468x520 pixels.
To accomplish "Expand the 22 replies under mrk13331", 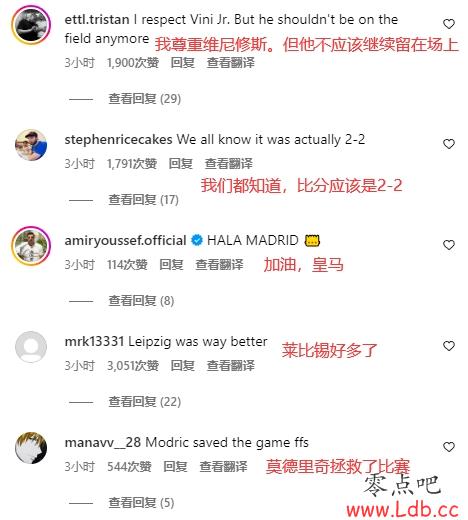I will (x=145, y=402).
